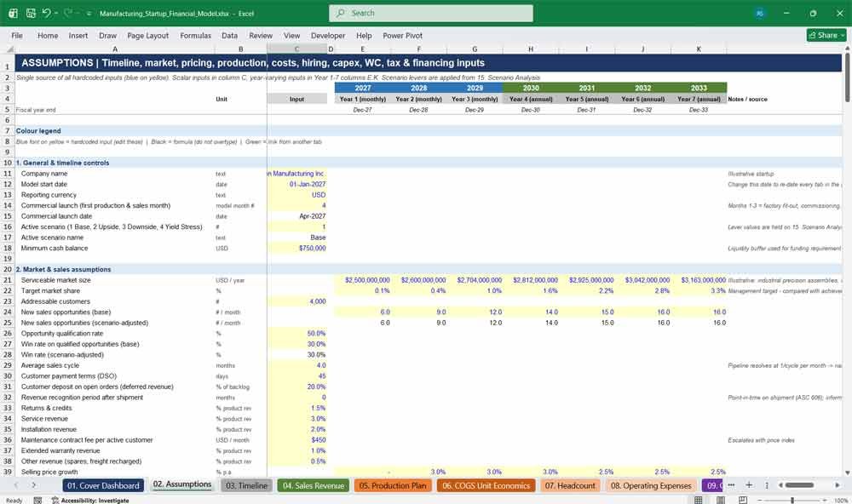Click the 2027 year header cell
The image size is (852, 504).
click(x=363, y=88)
